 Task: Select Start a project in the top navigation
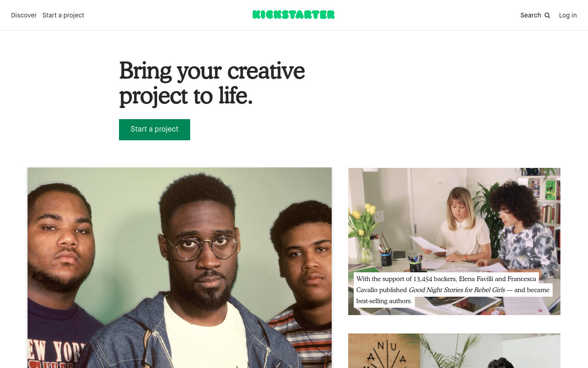click(x=63, y=15)
